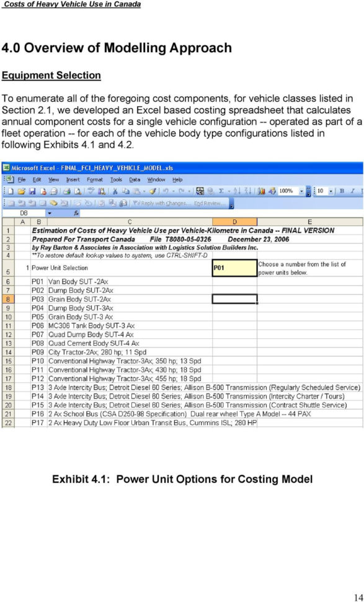Click P01 Van Body SUT -2Ax row
The height and width of the screenshot is (602, 364).
(70, 281)
